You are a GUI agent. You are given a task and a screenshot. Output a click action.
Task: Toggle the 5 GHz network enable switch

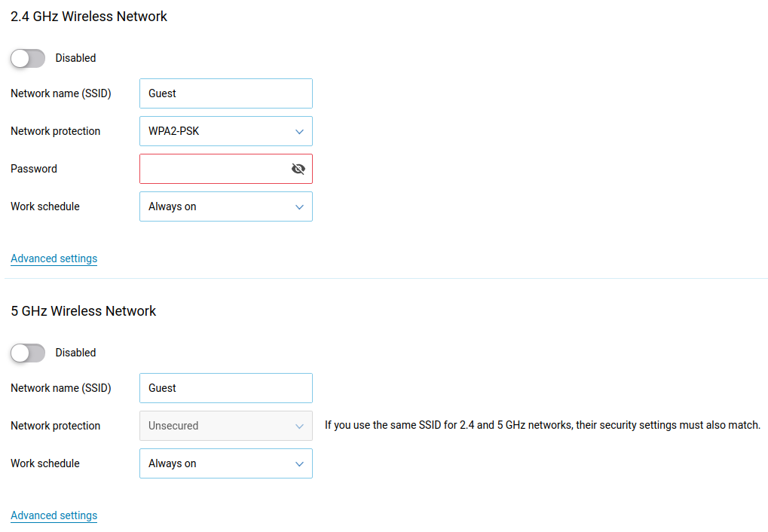[x=28, y=353]
